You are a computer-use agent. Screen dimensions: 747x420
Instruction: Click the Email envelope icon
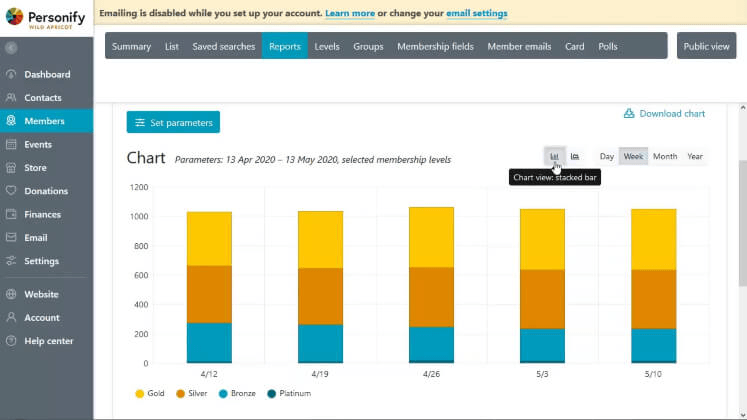pos(11,238)
